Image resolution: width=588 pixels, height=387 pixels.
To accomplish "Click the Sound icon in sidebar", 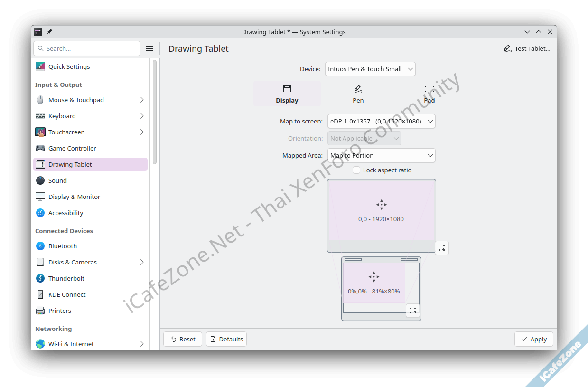I will tap(40, 180).
